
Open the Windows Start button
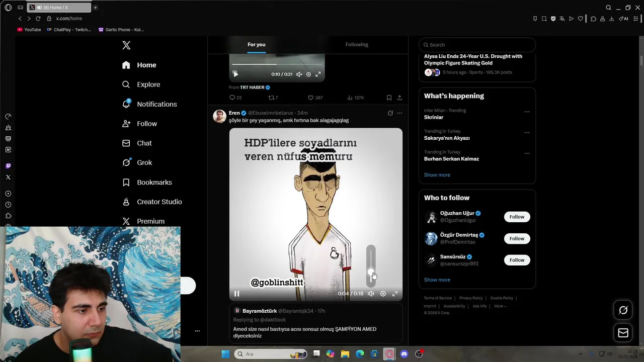click(225, 354)
